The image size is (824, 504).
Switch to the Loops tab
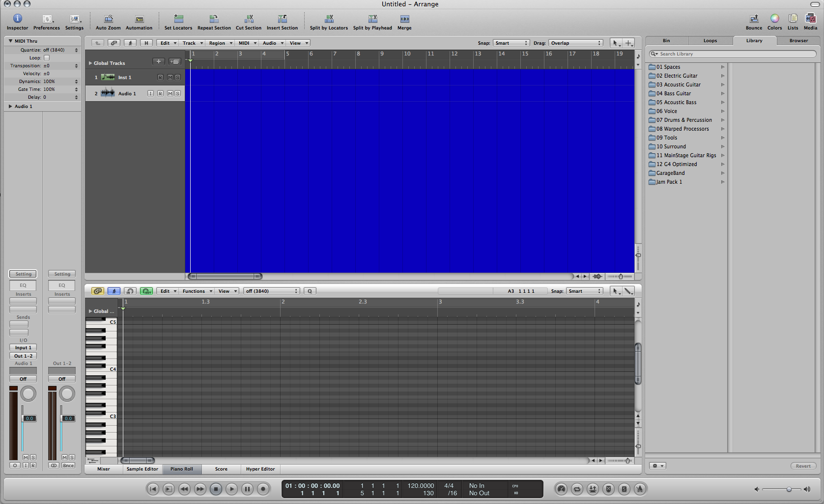tap(710, 41)
